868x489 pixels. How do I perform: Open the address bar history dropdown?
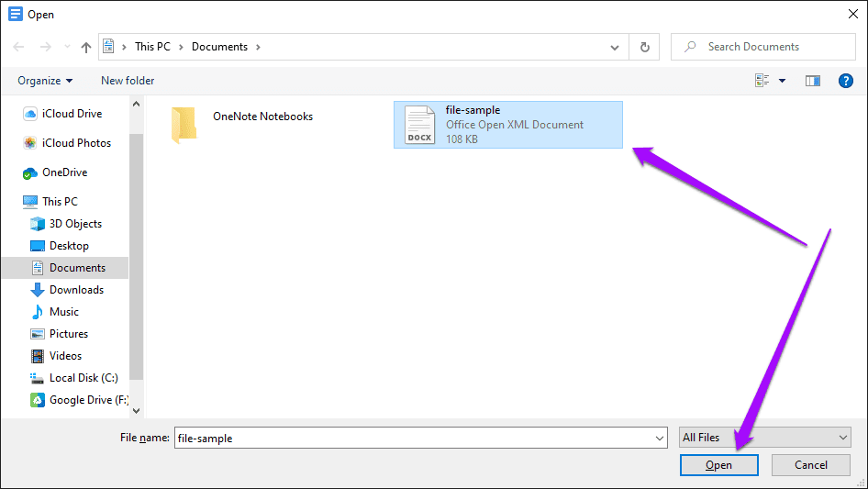click(615, 47)
